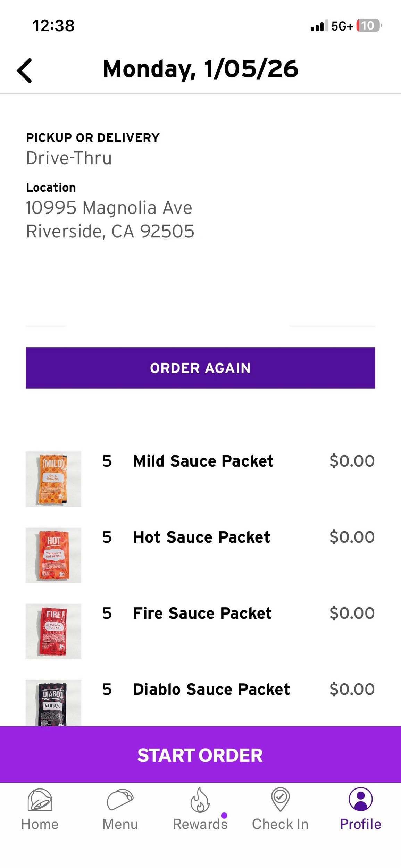Tap the Diablo Sauce Packet item name
This screenshot has width=401, height=868.
pyautogui.click(x=211, y=689)
